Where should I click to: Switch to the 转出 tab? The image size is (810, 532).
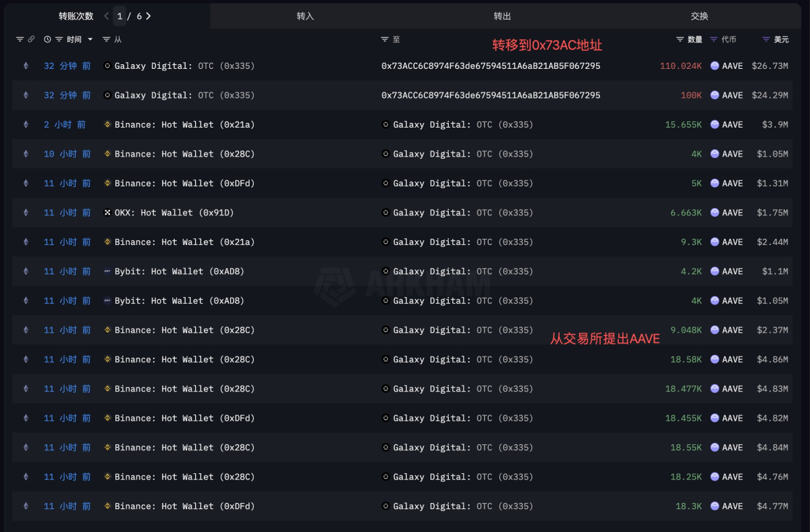coord(502,16)
